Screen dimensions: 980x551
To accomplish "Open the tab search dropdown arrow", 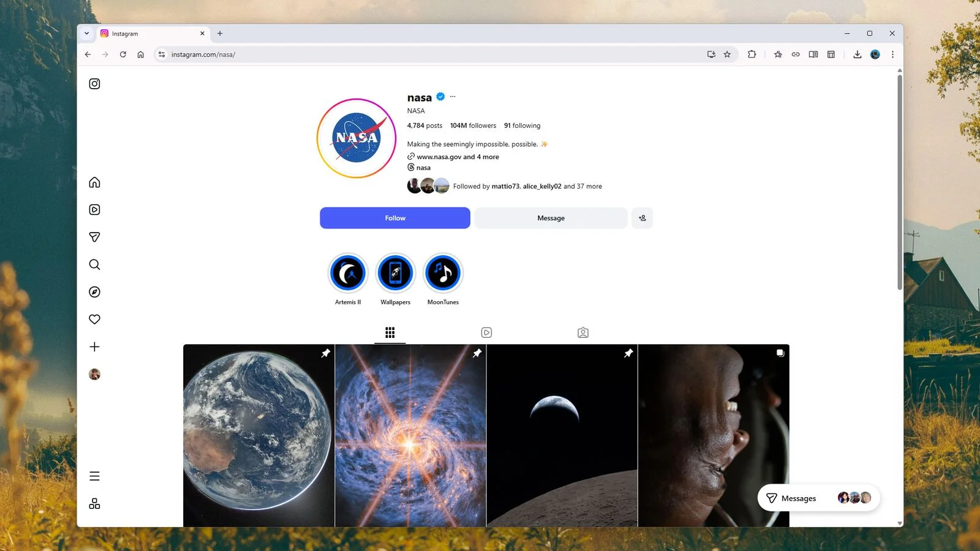I will coord(86,34).
